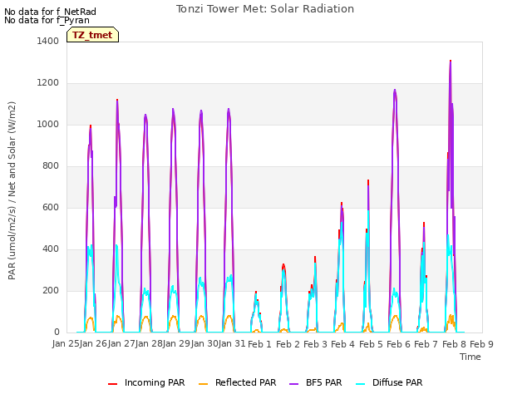This screenshot has width=532, height=399.
Task: Click the chart title Tonzi Tower Met: Solar Radiation
Action: (x=265, y=9)
